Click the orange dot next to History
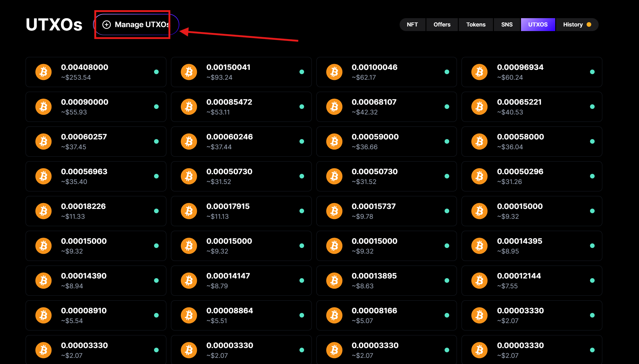639x364 pixels. click(589, 24)
